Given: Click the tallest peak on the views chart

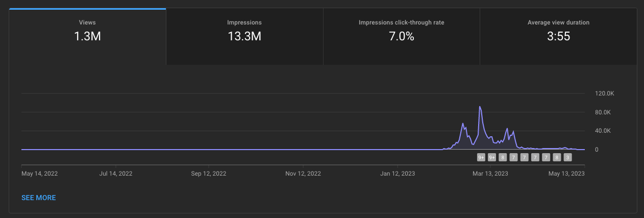Looking at the screenshot, I should (480, 107).
